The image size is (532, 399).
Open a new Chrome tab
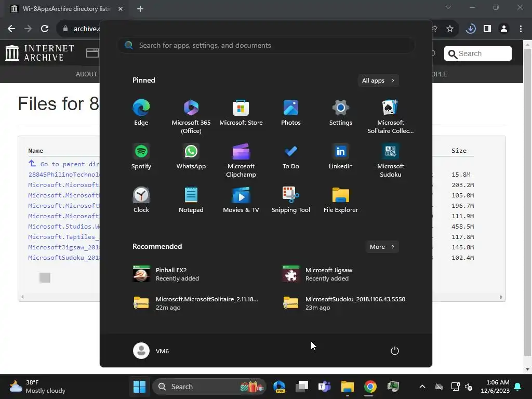tap(140, 9)
